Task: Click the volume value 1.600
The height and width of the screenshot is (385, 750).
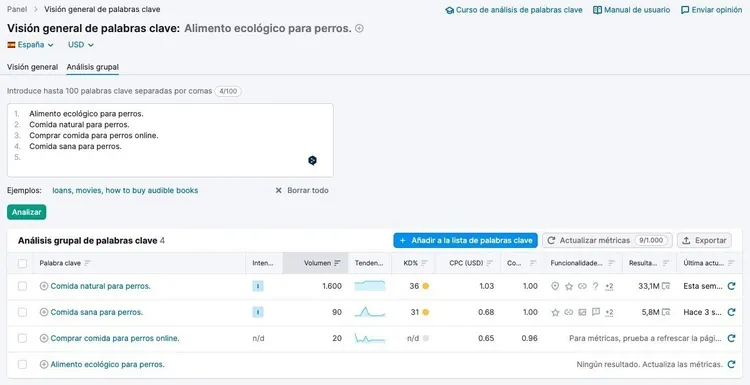Action: 332,286
